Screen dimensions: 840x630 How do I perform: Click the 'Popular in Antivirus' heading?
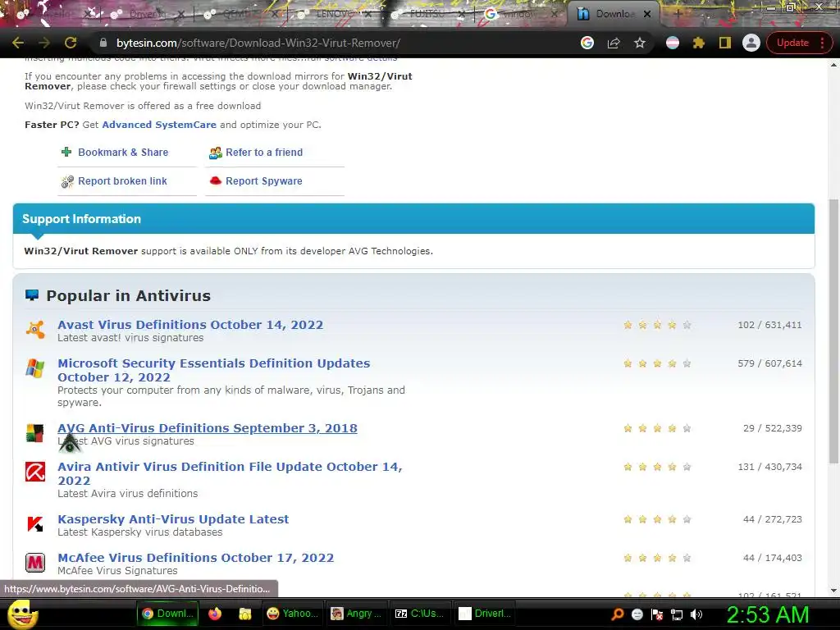pos(128,295)
